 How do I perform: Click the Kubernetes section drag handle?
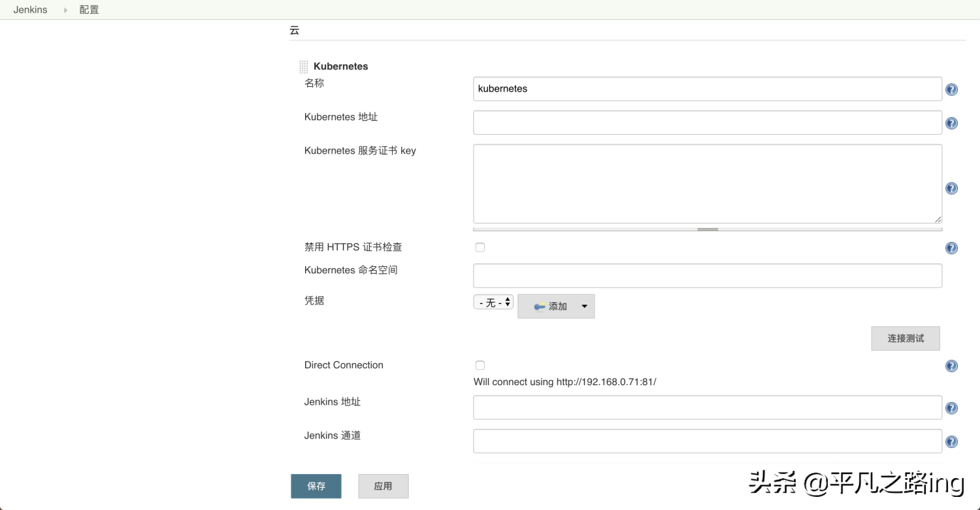coord(303,67)
